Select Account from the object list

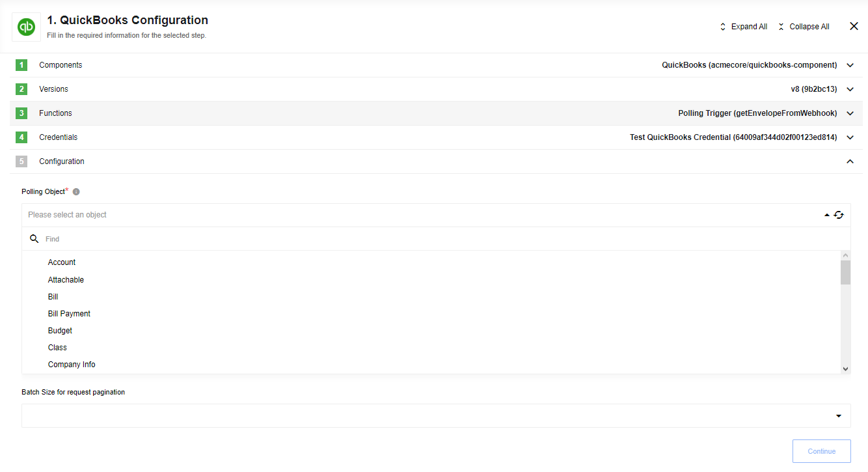click(62, 262)
